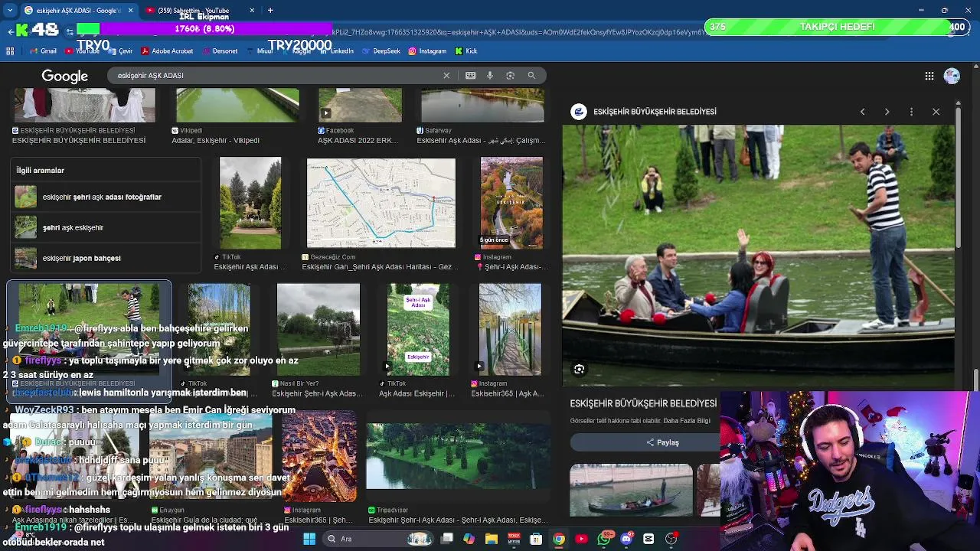Open a new Chrome tab
Viewport: 980px width, 551px height.
click(270, 10)
